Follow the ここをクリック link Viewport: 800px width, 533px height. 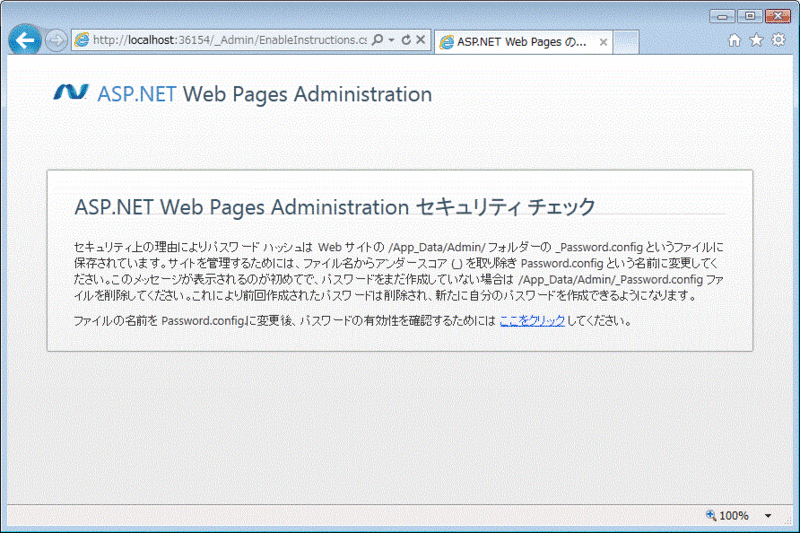click(532, 321)
